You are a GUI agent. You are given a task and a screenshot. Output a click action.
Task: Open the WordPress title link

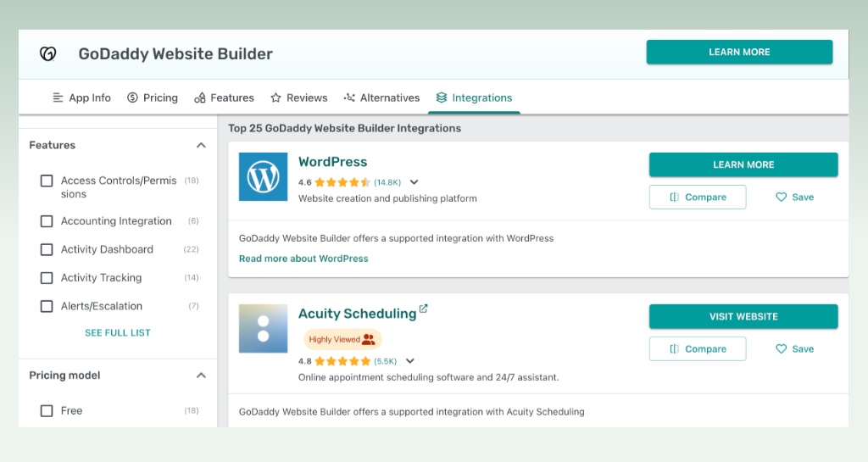point(332,162)
